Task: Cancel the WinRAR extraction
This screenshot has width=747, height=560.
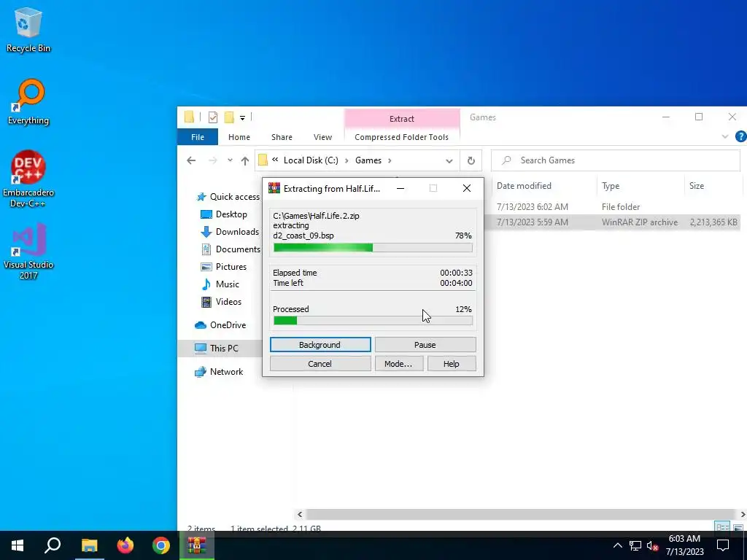Action: click(320, 364)
